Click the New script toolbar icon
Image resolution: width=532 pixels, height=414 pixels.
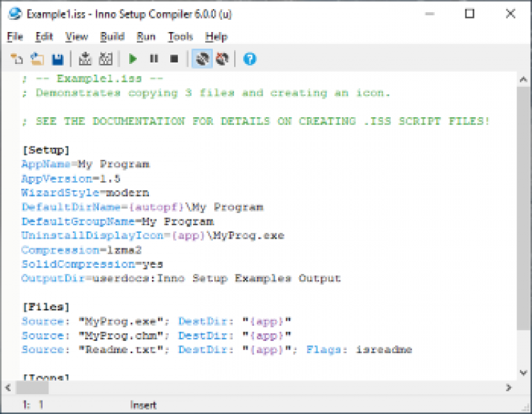pos(17,59)
